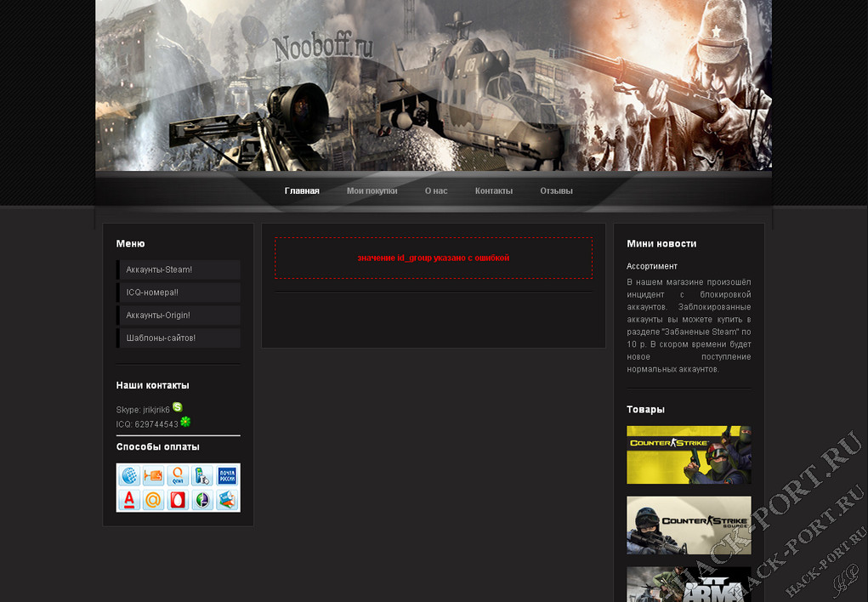
Task: Open the ICQ-номера!! category
Action: coord(179,292)
